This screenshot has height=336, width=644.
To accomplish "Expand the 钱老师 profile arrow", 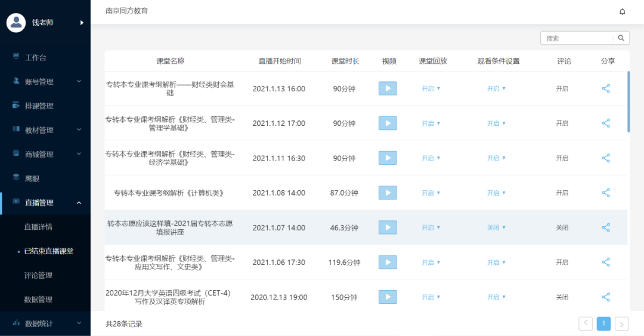I will point(82,23).
